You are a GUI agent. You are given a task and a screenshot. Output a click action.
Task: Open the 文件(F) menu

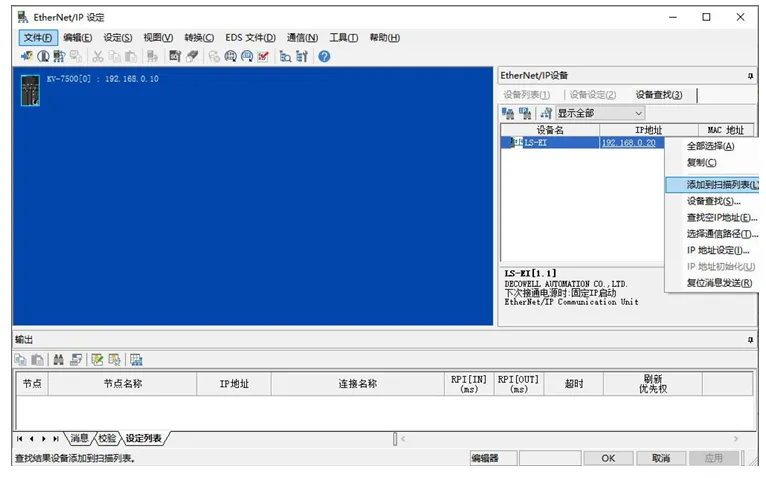(36, 38)
